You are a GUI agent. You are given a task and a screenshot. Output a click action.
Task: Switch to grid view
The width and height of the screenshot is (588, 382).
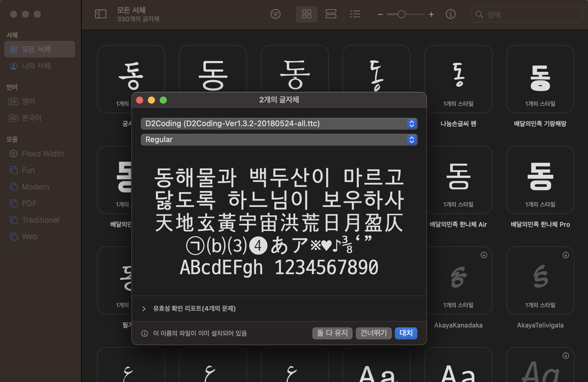click(307, 14)
